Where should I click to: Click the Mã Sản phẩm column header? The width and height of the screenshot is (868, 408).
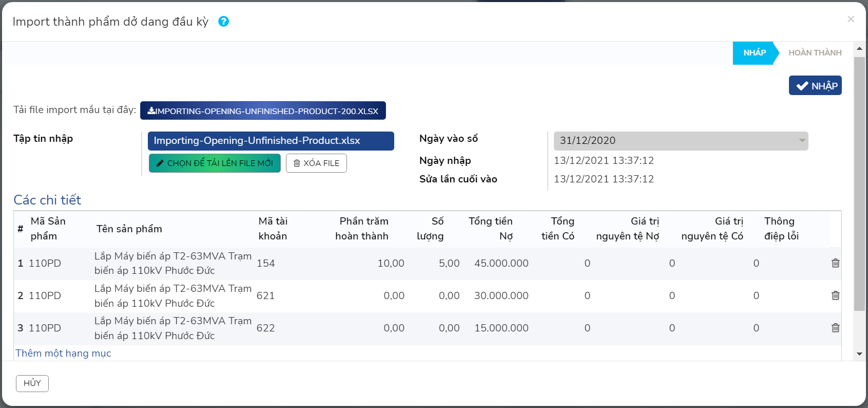[x=48, y=229]
